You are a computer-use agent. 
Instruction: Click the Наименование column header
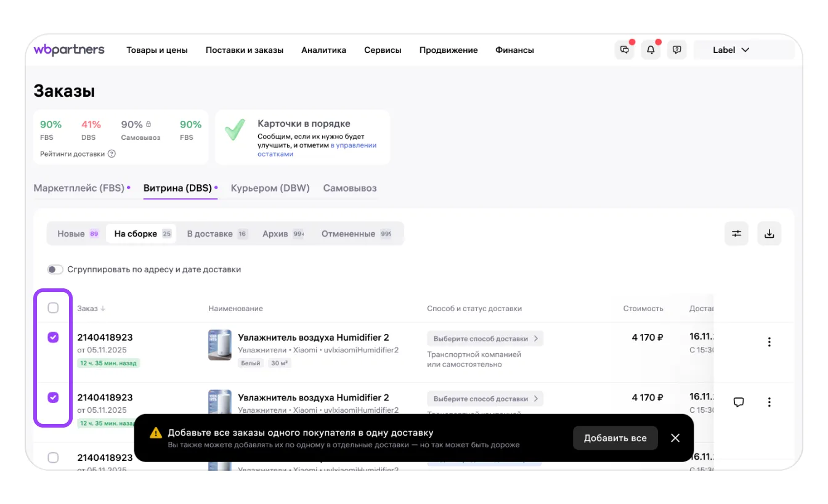point(235,309)
